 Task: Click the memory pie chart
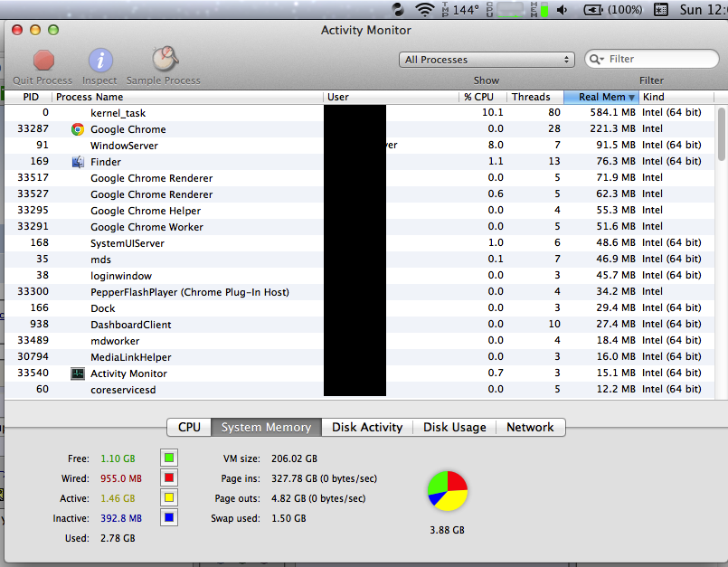448,491
